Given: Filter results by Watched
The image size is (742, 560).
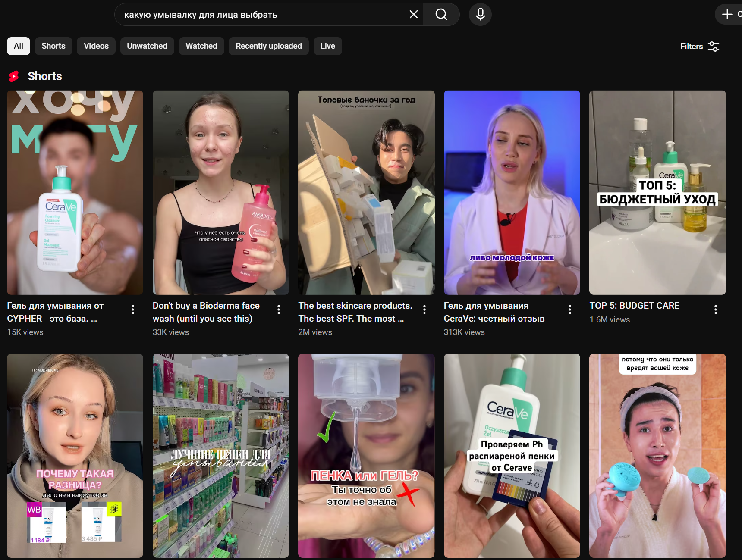Looking at the screenshot, I should (x=201, y=46).
